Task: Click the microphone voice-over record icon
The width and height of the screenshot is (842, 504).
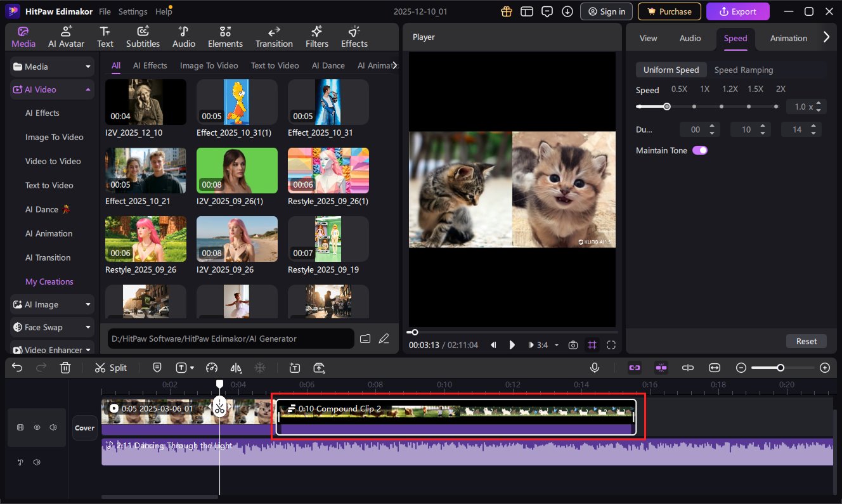Action: (x=595, y=368)
